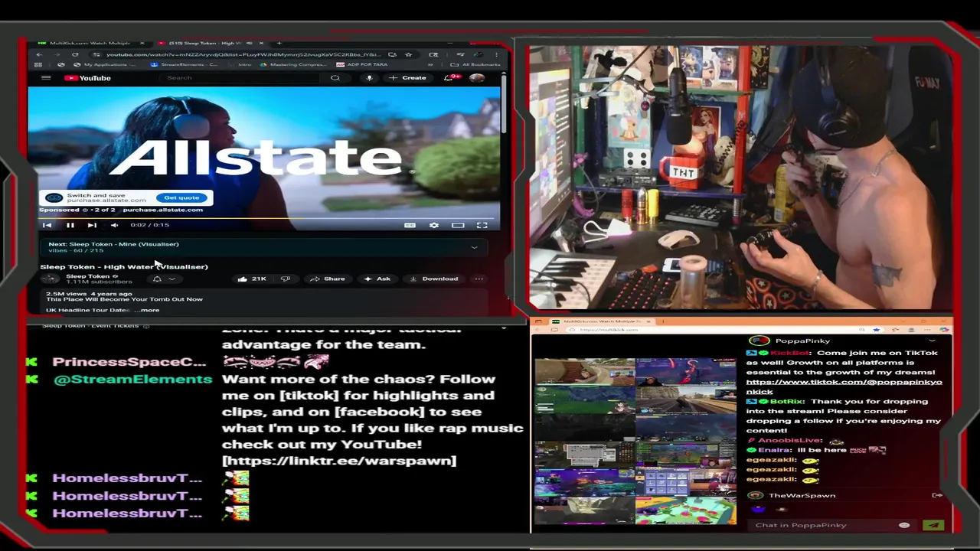
Task: Open the YouTube hamburger guide menu
Action: coord(46,78)
